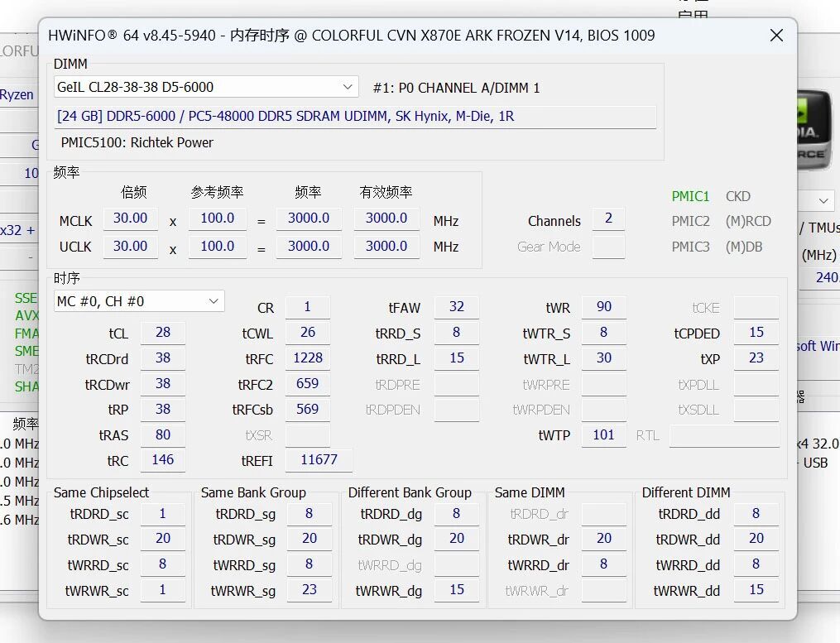This screenshot has height=643, width=840.
Task: Open the DIMM selection dropdown
Action: click(x=206, y=87)
